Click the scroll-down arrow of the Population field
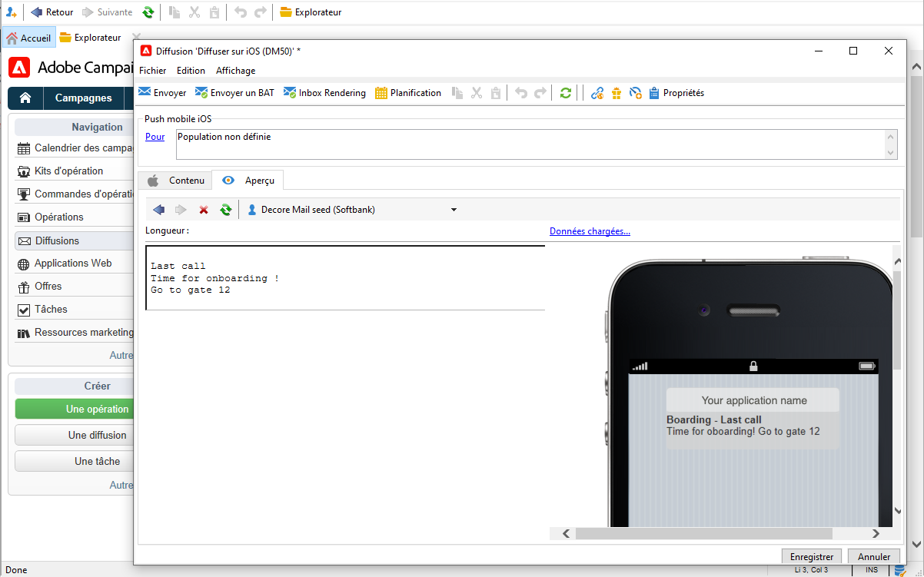The height and width of the screenshot is (577, 924). pos(891,153)
